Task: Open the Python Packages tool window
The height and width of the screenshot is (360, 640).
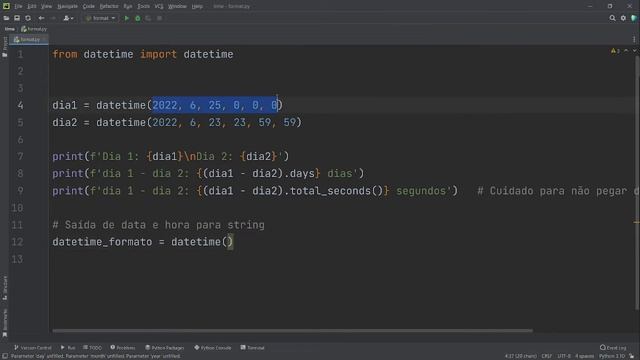Action: pyautogui.click(x=165, y=348)
